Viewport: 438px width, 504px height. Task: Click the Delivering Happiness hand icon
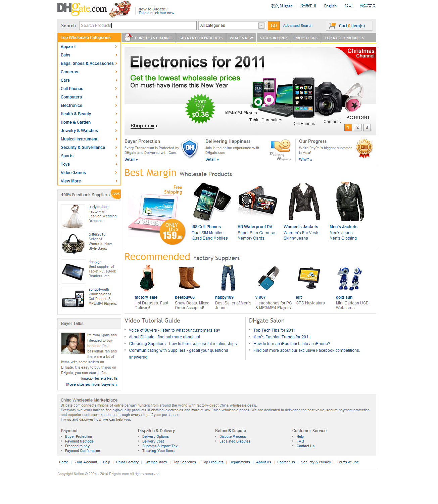(x=281, y=150)
